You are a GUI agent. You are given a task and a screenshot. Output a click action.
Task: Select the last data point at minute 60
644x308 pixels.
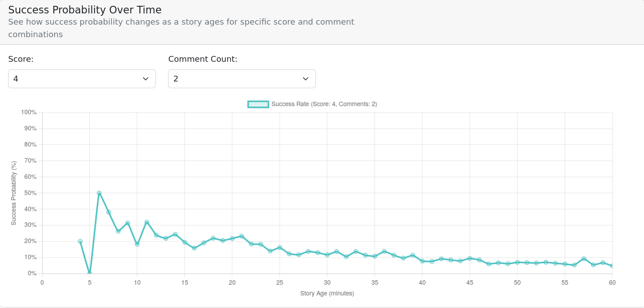pos(612,266)
